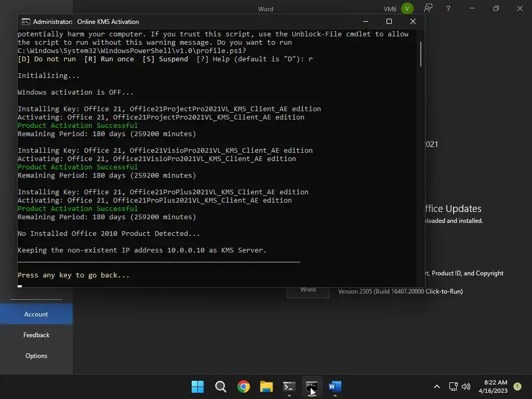Click the 'Product ID, and Copyright' text
This screenshot has width=532, height=399.
(x=467, y=273)
